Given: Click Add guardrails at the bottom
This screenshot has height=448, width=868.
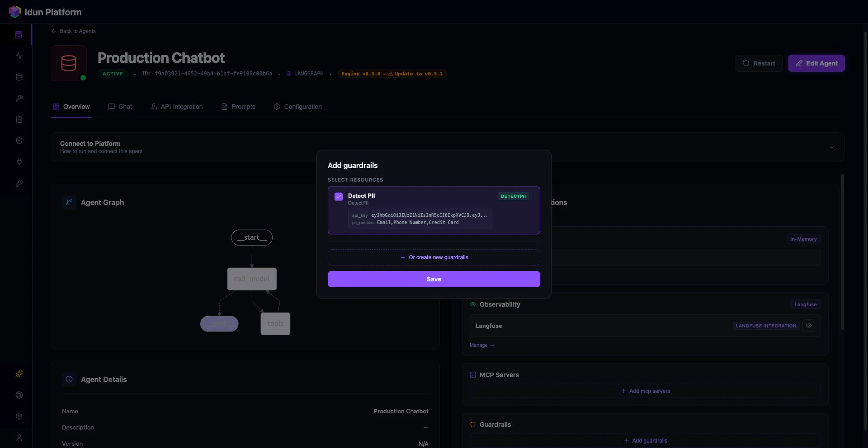Looking at the screenshot, I should [646, 441].
